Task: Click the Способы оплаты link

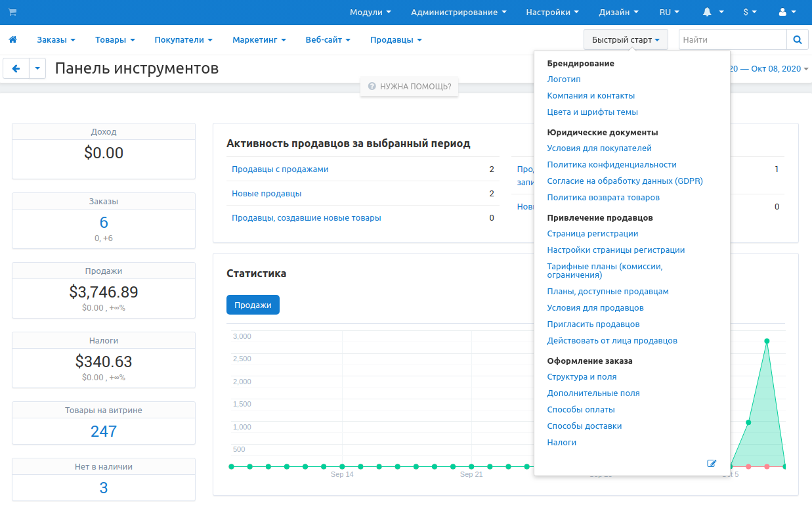Action: pos(580,410)
